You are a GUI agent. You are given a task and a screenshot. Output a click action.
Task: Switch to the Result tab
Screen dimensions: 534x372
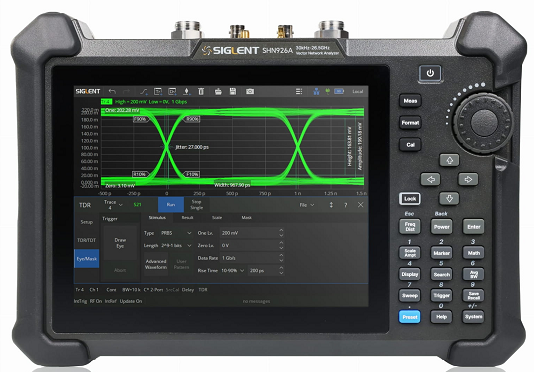coord(187,217)
